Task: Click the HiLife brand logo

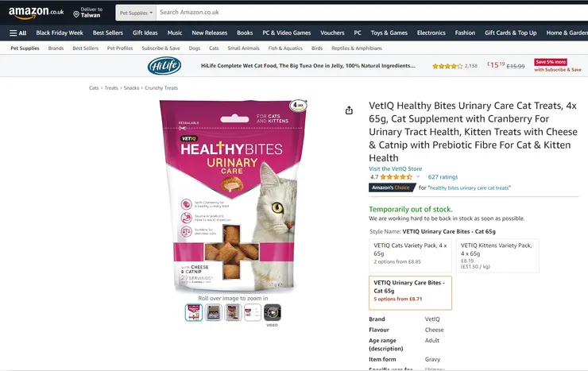Action: coord(164,66)
